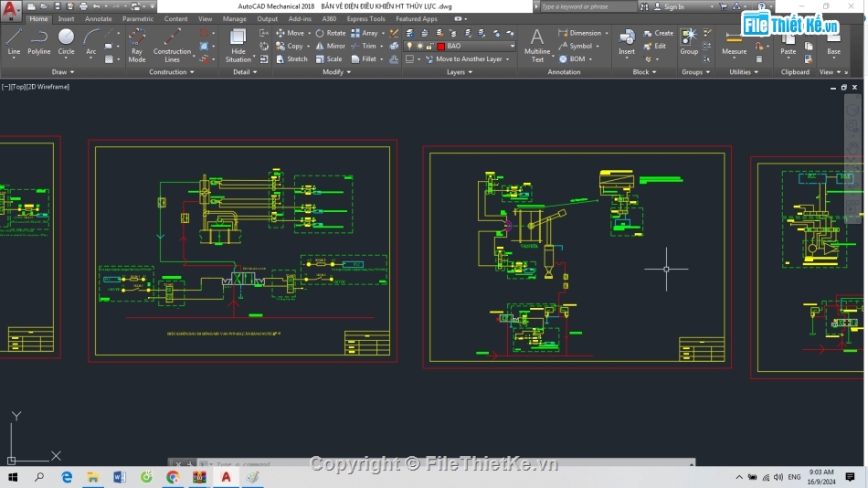868x488 pixels.
Task: Open the Parametric ribbon tab
Action: coord(138,19)
